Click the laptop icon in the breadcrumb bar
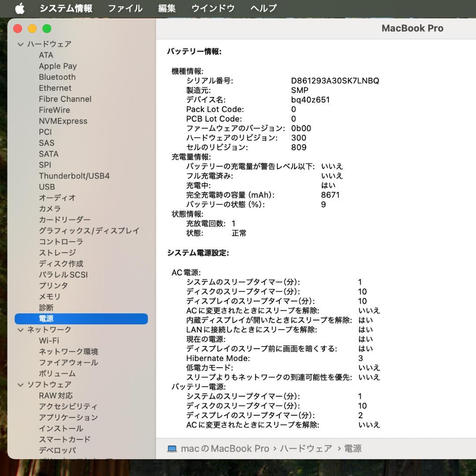The width and height of the screenshot is (476, 476). pos(172,448)
